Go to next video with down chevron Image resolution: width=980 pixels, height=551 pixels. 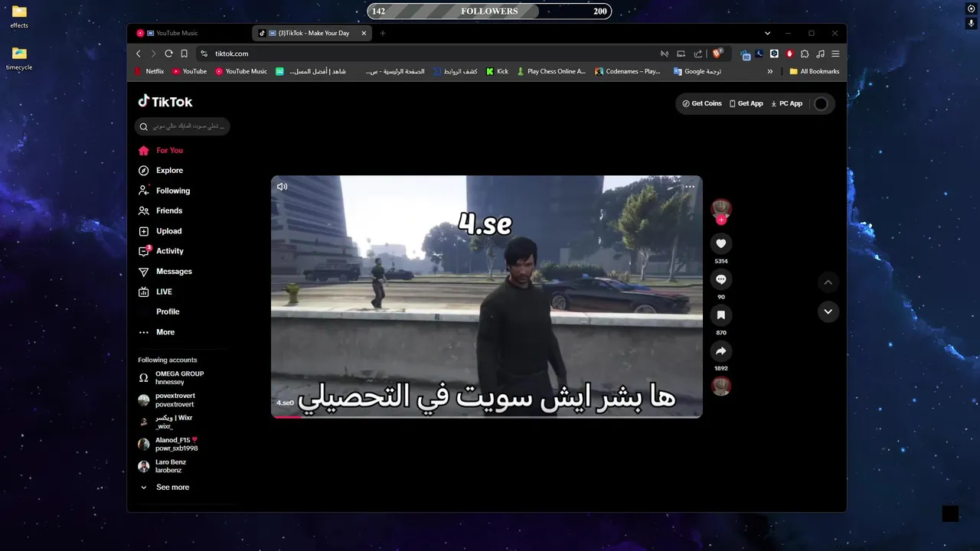[x=828, y=311]
